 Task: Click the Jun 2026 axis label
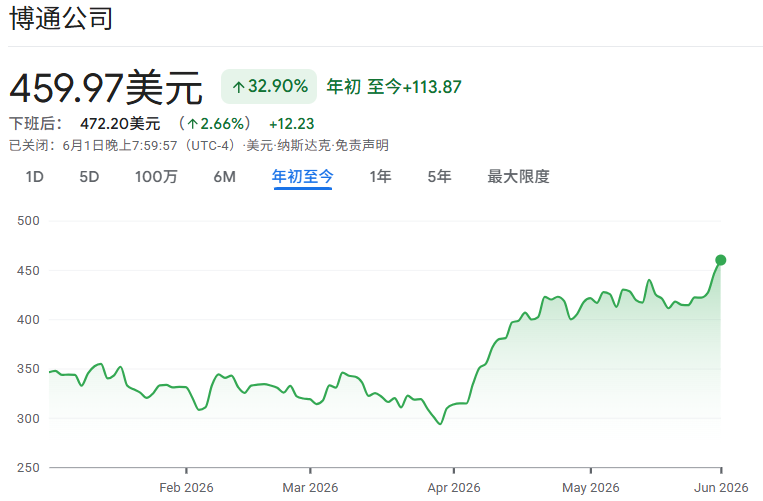pos(721,487)
